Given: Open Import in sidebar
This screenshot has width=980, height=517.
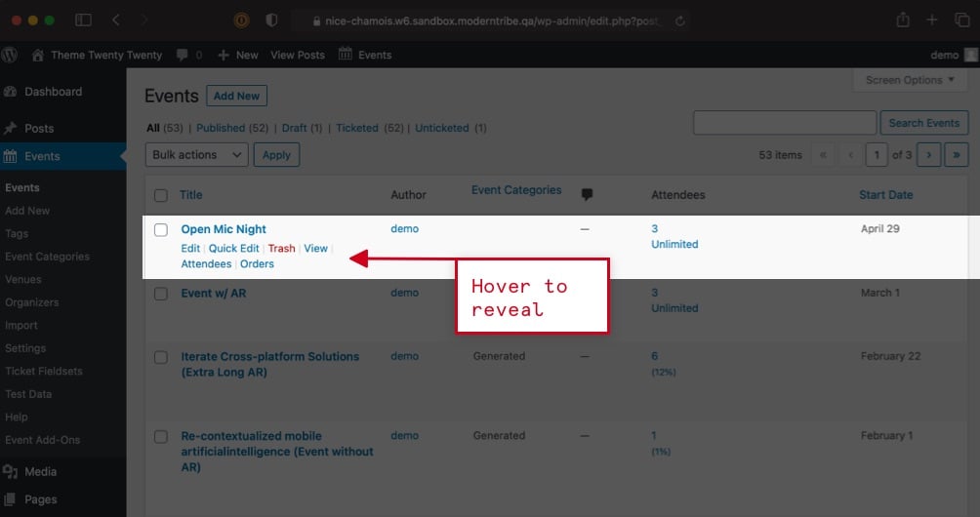Looking at the screenshot, I should pos(21,325).
